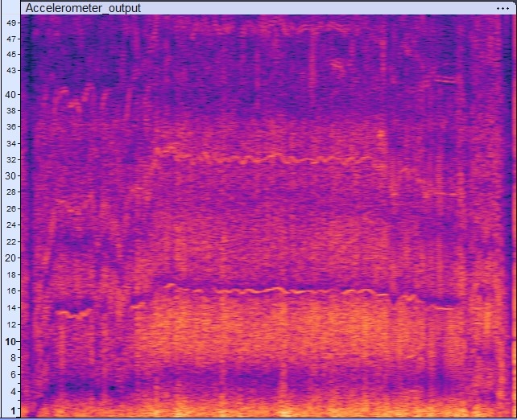The image size is (517, 420).
Task: Select the 28 tick on the frequency ruler
Action: tap(11, 192)
